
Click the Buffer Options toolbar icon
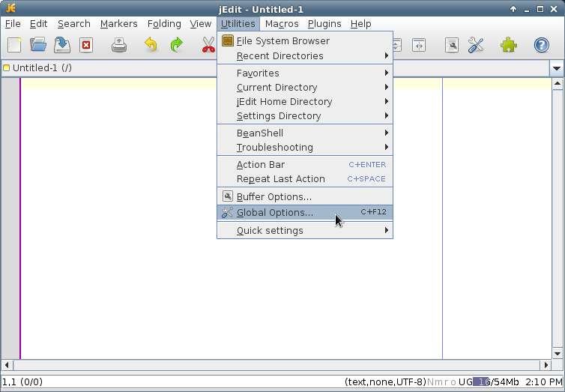coord(452,46)
